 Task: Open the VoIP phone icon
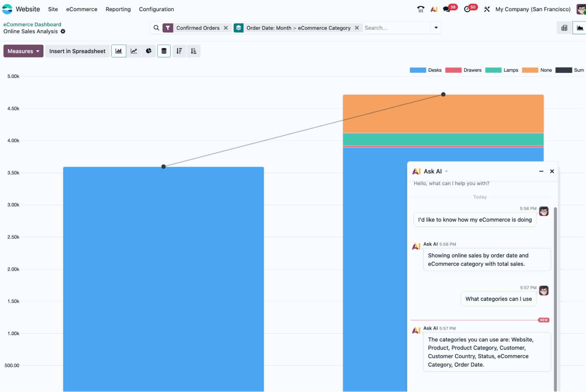(x=421, y=9)
